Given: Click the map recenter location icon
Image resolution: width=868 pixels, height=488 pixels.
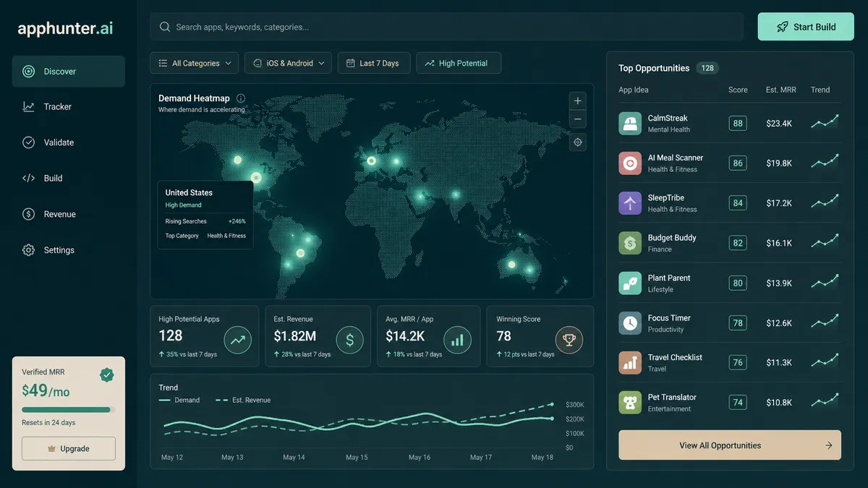Looking at the screenshot, I should [578, 142].
